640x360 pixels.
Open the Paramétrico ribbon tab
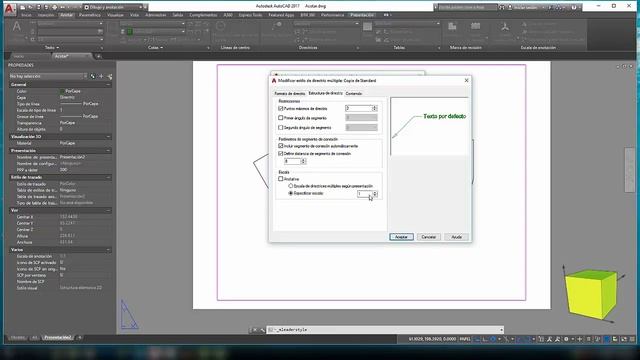[89, 15]
